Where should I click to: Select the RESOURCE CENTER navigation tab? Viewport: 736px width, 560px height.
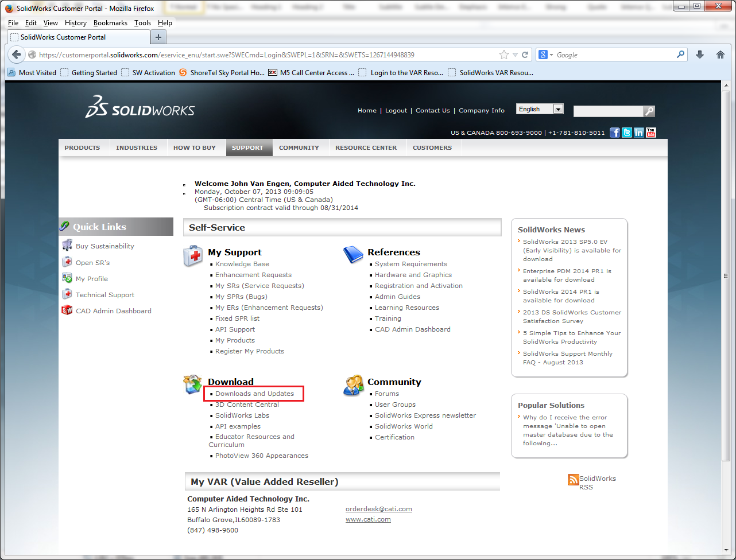click(366, 147)
